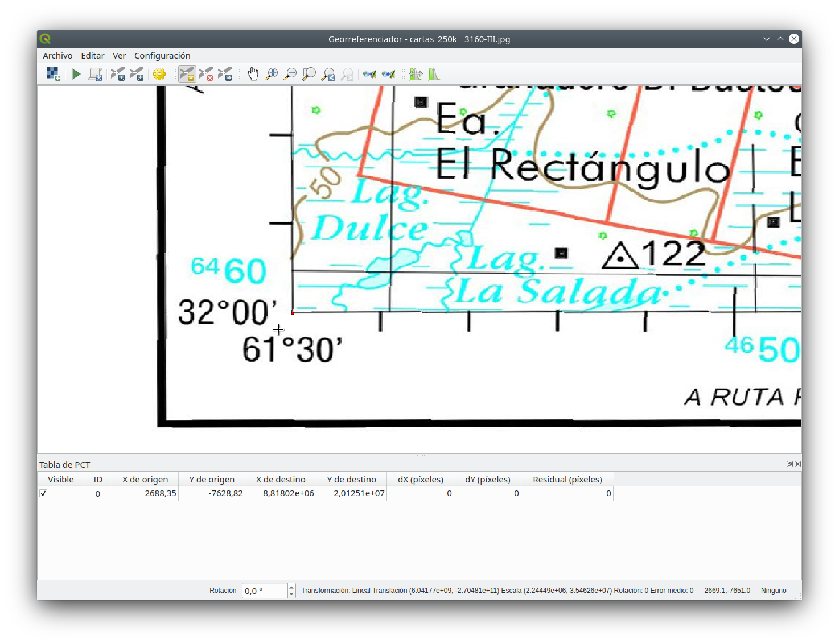This screenshot has height=644, width=839.
Task: Open Transformation settings gear icon
Action: pos(159,74)
